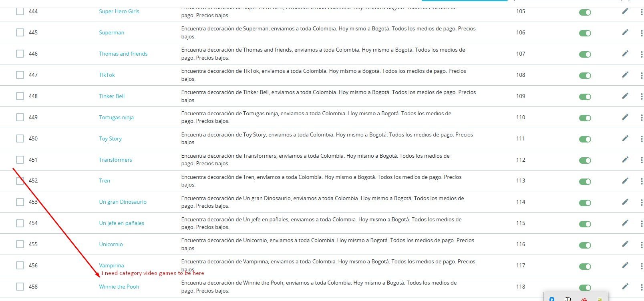Toggle off the Transformers category switch
The height and width of the screenshot is (301, 644).
[x=585, y=161]
